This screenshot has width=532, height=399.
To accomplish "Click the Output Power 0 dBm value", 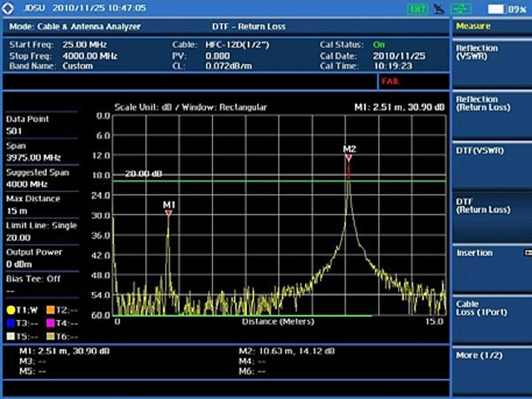I will pos(19,264).
